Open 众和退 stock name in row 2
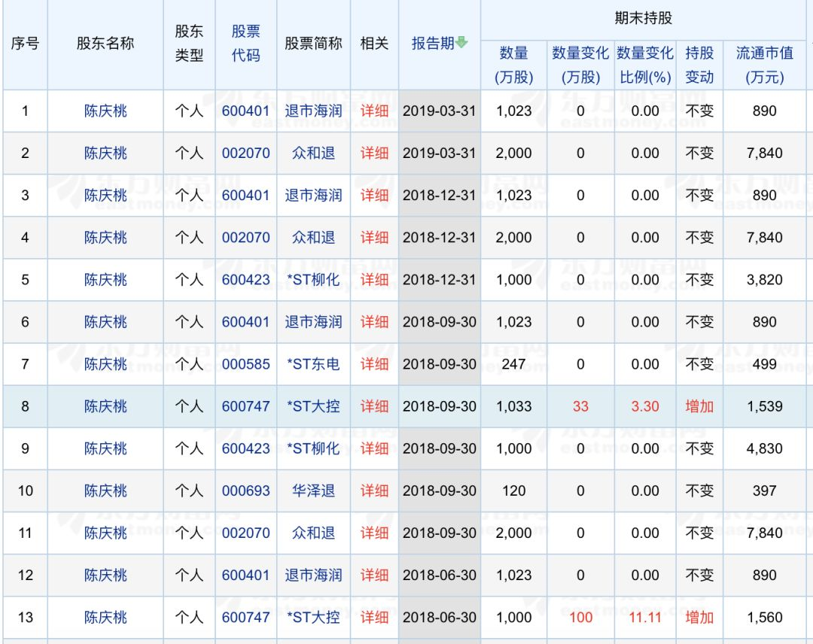Viewport: 813px width, 644px height. click(313, 153)
